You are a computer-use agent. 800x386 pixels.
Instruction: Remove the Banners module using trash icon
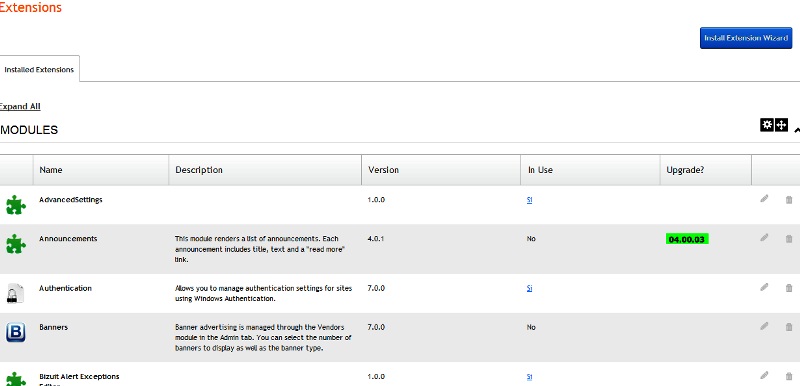pyautogui.click(x=789, y=327)
